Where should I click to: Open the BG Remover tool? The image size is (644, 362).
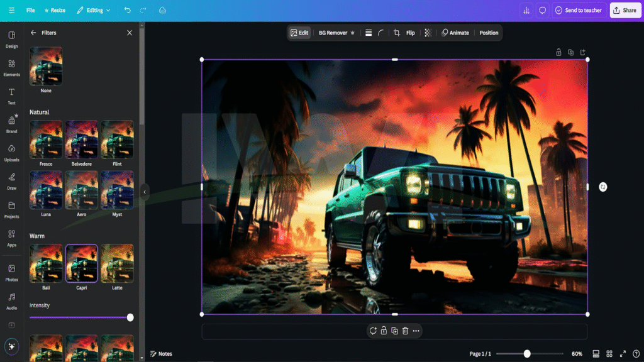click(x=336, y=33)
